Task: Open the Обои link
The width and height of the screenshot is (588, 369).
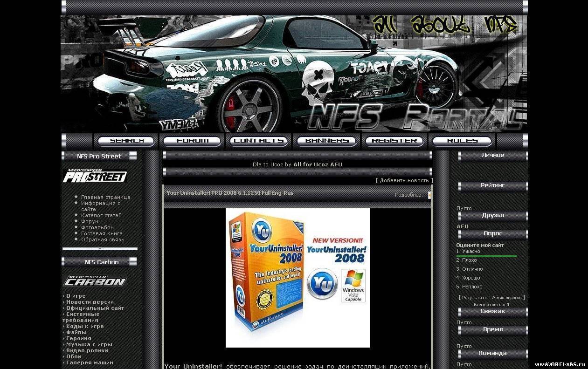Action: pos(74,356)
